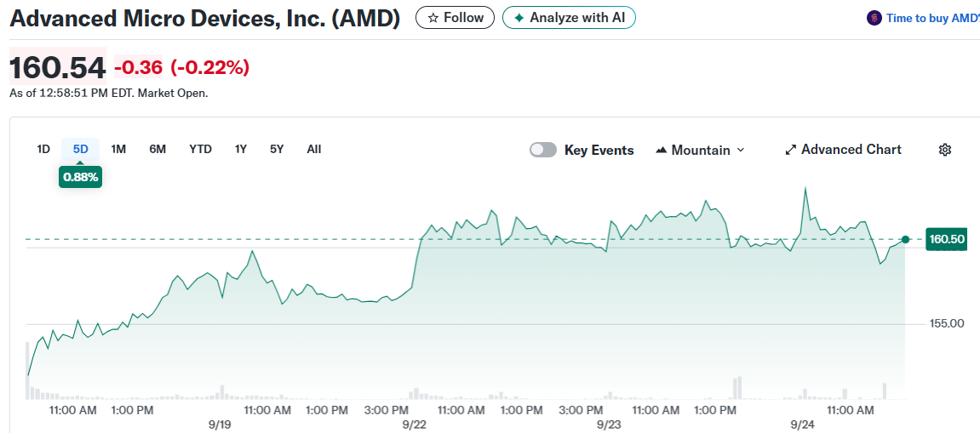This screenshot has width=980, height=433.
Task: Switch chart to 1M range
Action: 118,149
